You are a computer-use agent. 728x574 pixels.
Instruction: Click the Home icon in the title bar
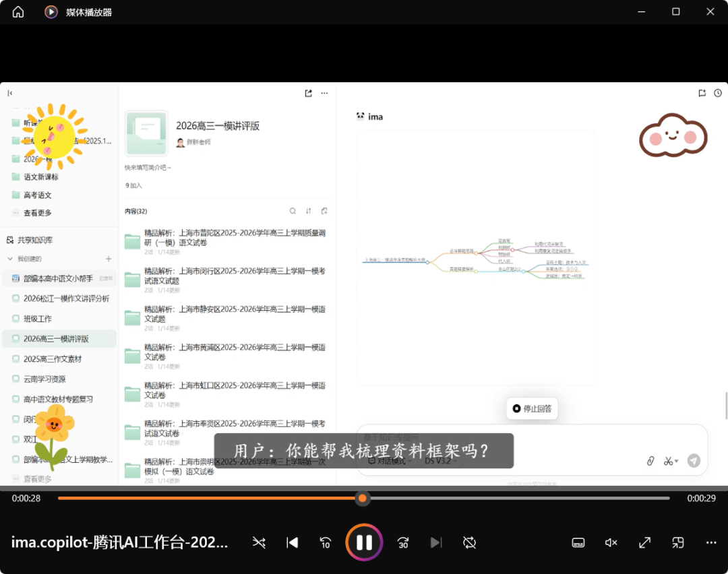17,11
